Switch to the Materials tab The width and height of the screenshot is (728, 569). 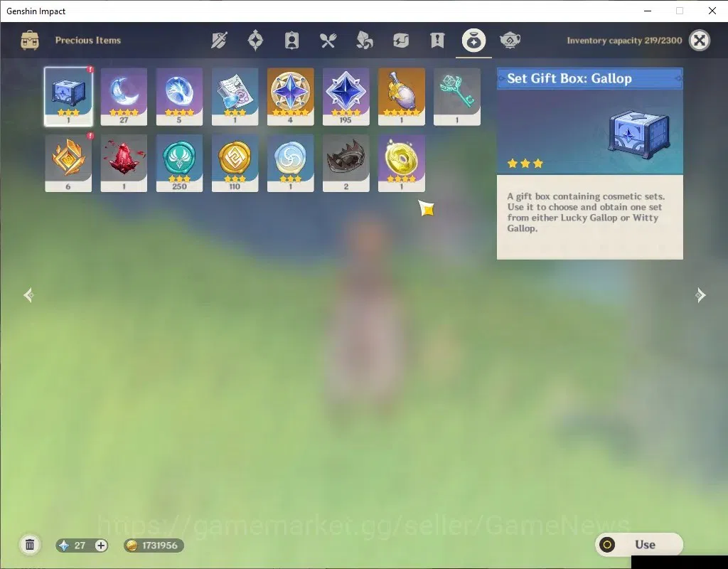point(365,41)
